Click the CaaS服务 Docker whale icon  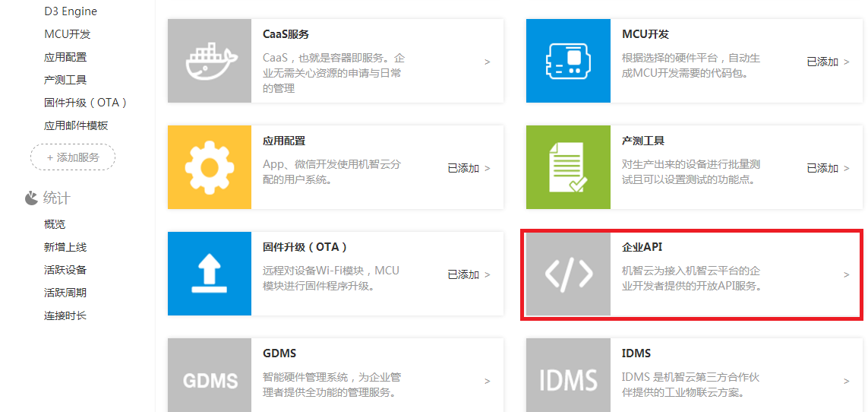tap(209, 62)
